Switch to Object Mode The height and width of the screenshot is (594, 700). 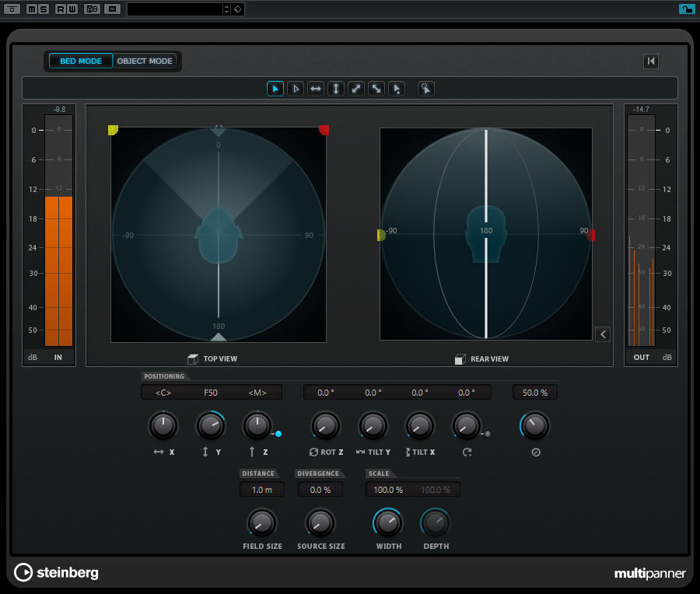145,61
